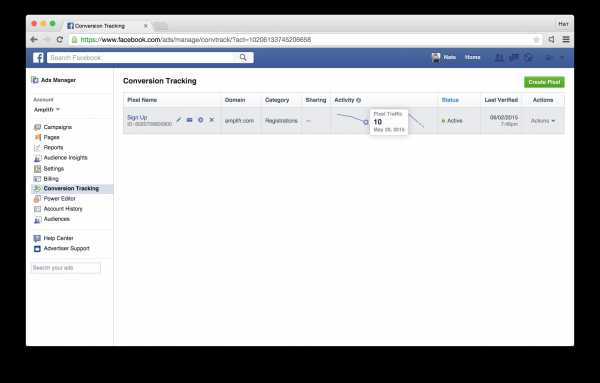Expand the Amplifr account dropdown

[x=47, y=109]
